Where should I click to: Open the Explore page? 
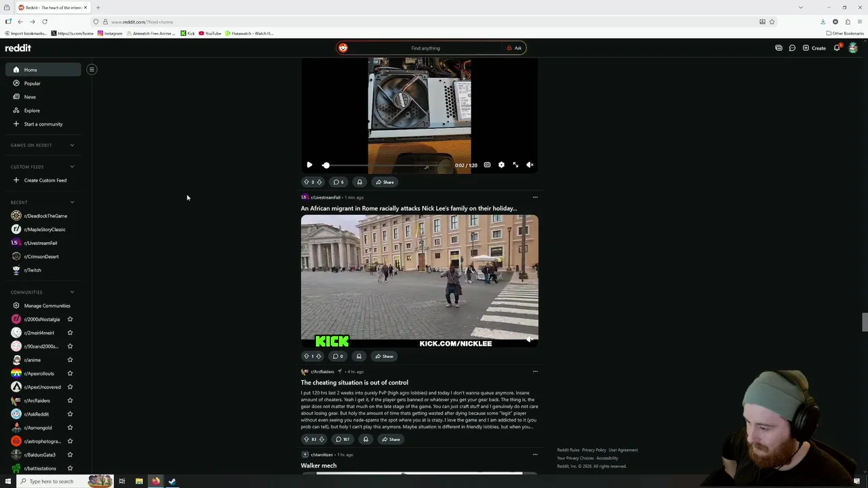(x=43, y=110)
